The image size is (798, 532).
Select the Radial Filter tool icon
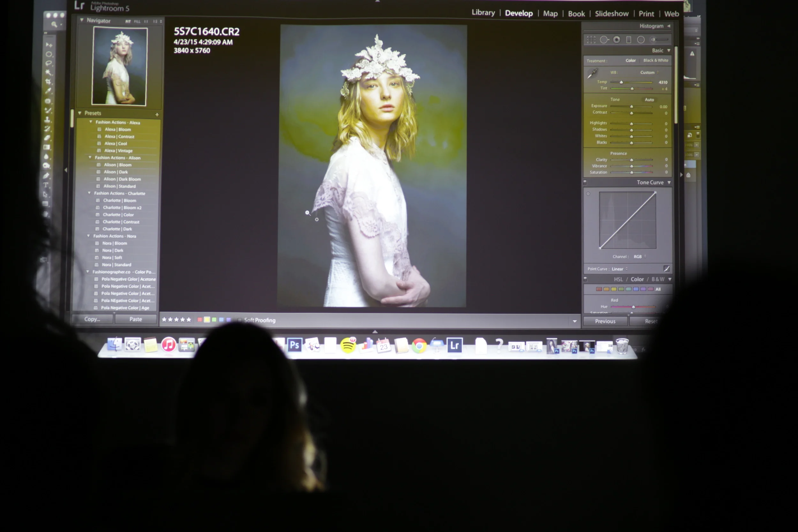coord(641,40)
